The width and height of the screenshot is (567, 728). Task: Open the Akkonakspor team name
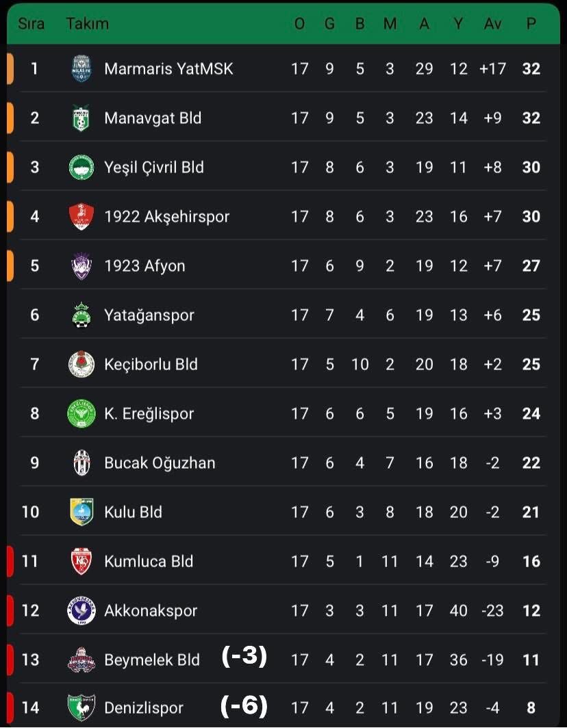[x=151, y=610]
